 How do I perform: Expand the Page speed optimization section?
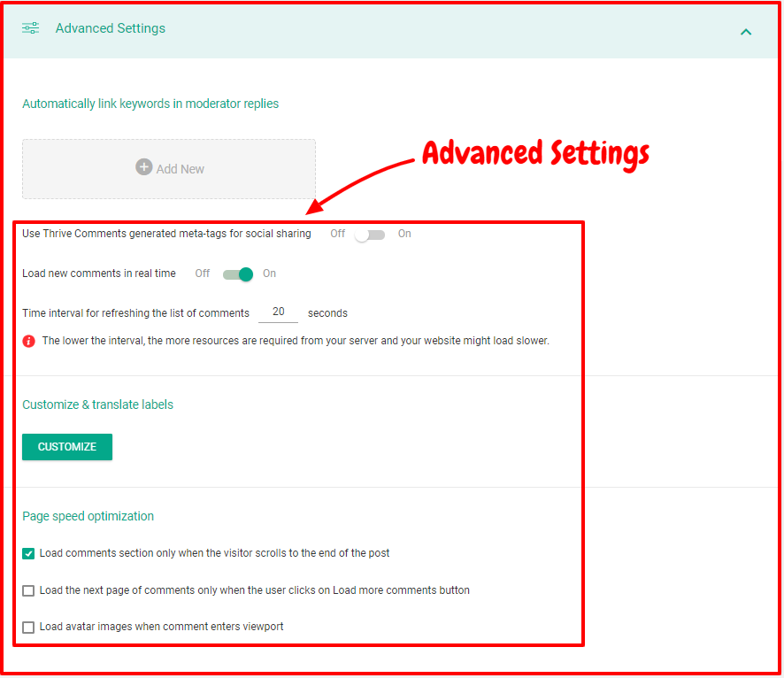88,515
